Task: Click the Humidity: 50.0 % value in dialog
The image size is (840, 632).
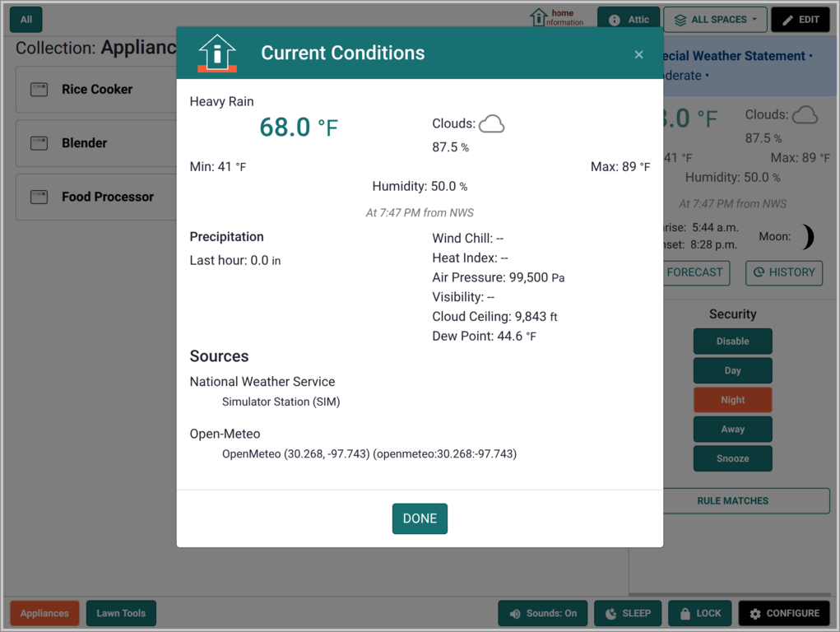Action: [420, 187]
